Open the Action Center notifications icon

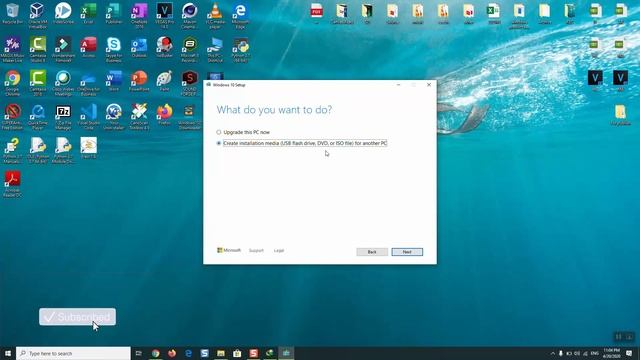(629, 353)
